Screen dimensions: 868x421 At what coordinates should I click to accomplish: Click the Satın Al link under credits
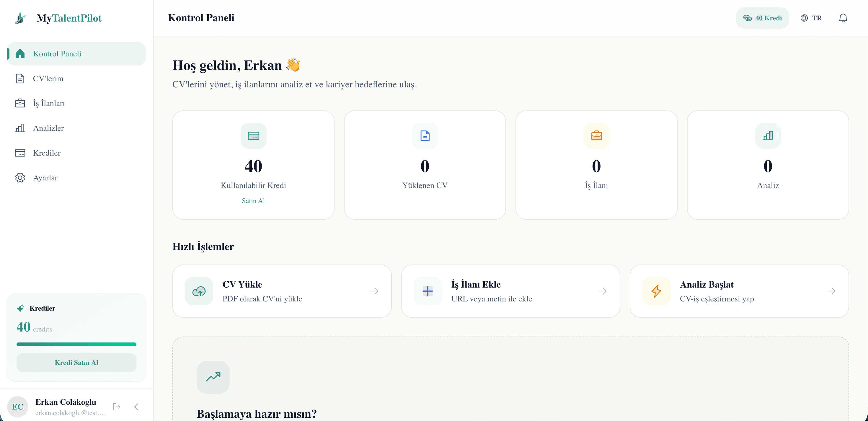coord(253,200)
